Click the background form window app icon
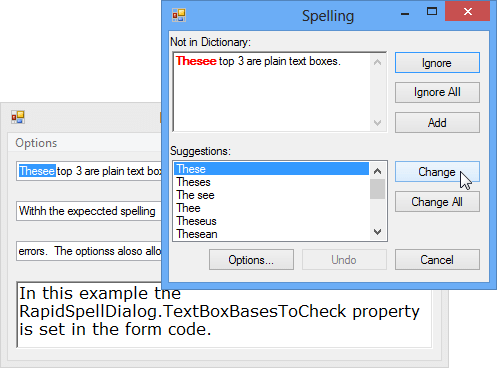 [18, 117]
